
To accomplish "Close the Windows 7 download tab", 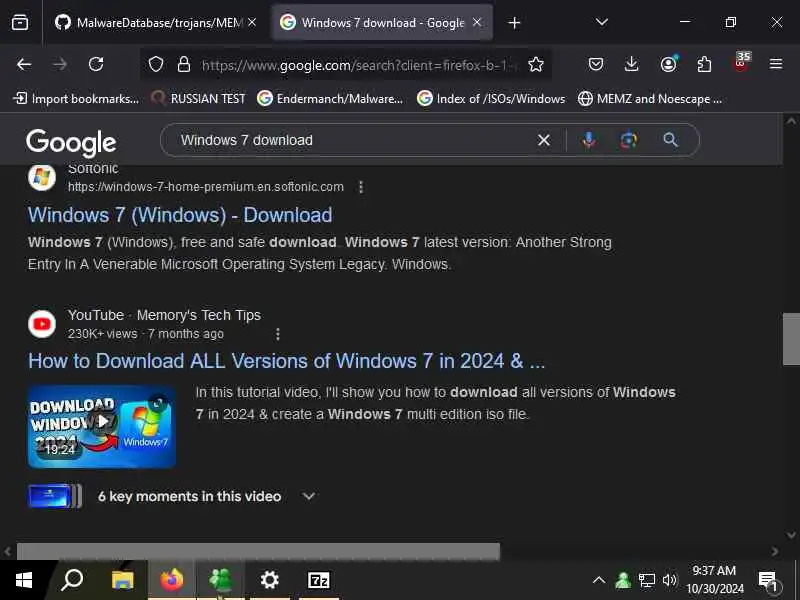I will tap(477, 22).
